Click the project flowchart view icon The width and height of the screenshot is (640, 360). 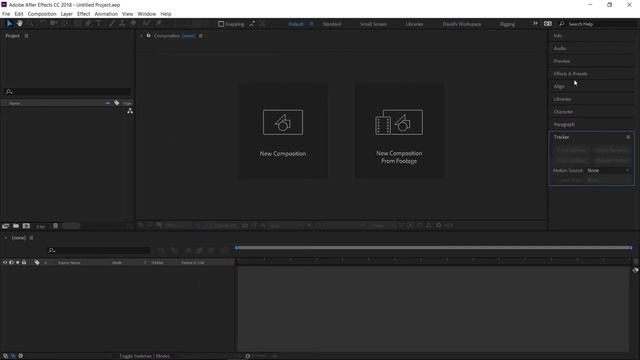tap(130, 111)
